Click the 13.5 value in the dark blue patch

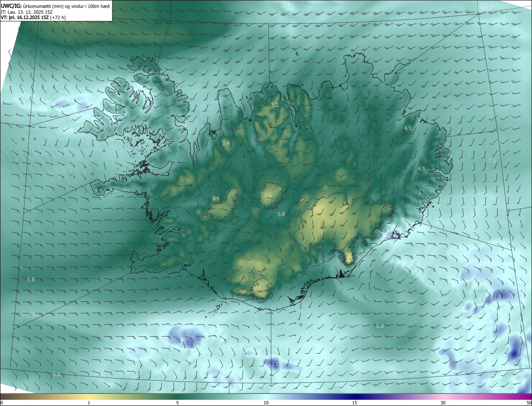point(273,364)
